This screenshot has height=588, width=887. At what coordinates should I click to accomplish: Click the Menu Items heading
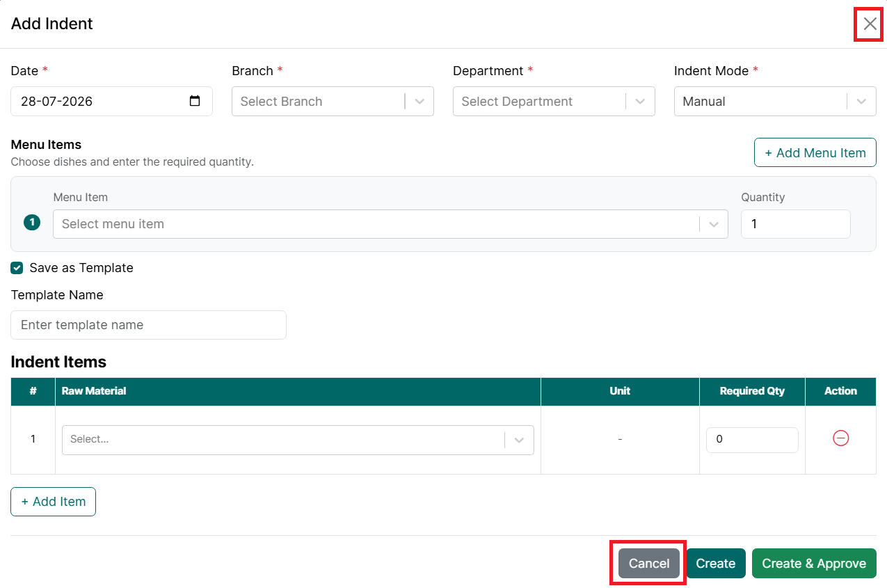point(46,145)
